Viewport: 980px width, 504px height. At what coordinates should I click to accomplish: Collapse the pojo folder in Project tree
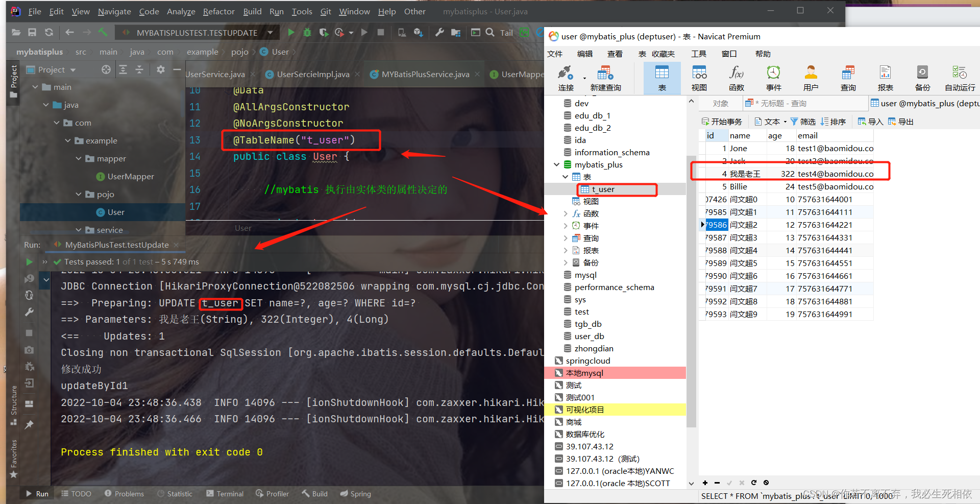[79, 195]
